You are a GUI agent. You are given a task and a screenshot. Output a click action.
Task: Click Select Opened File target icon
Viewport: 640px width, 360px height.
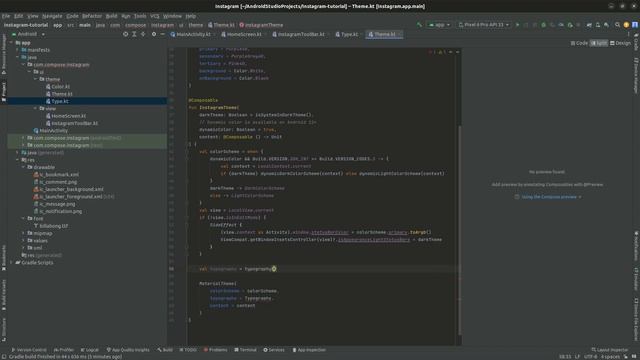click(125, 34)
